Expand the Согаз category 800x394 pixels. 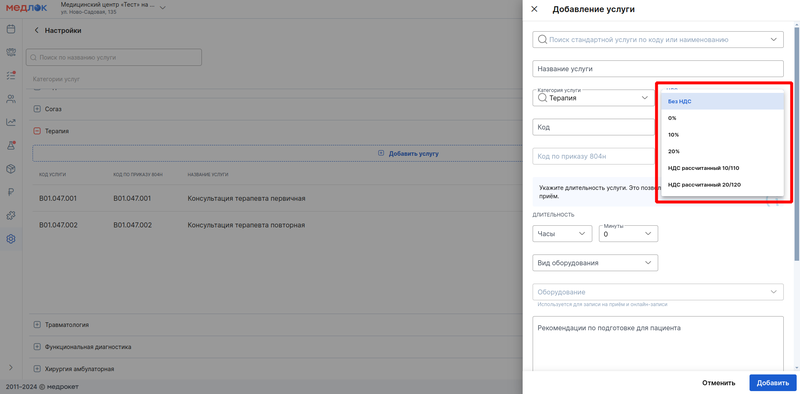[37, 109]
